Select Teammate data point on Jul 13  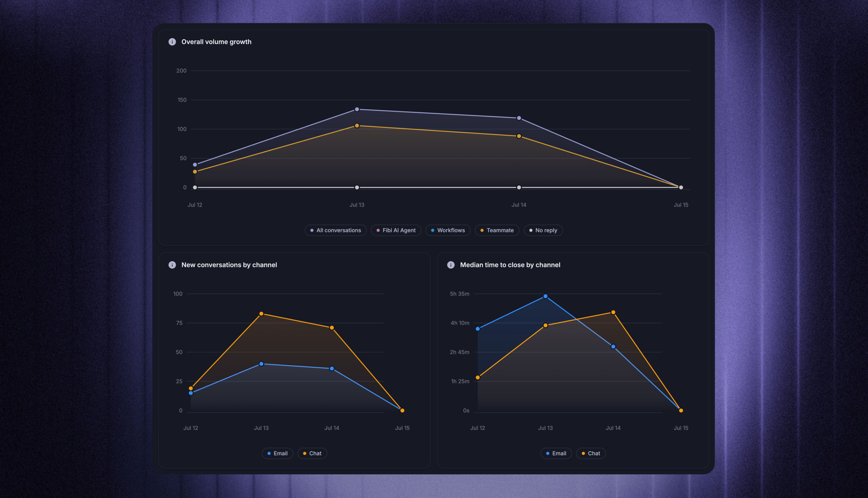[x=357, y=126]
